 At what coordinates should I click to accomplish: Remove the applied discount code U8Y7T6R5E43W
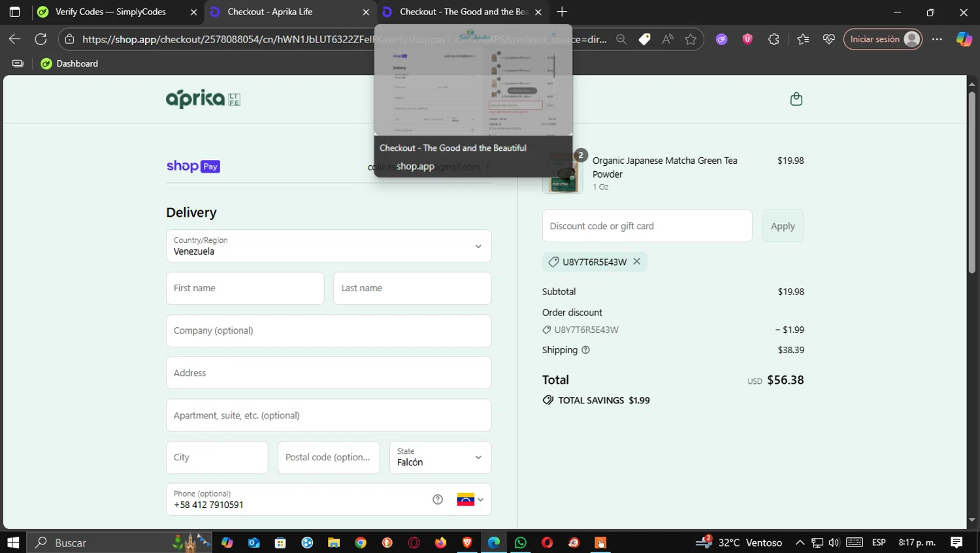[637, 261]
